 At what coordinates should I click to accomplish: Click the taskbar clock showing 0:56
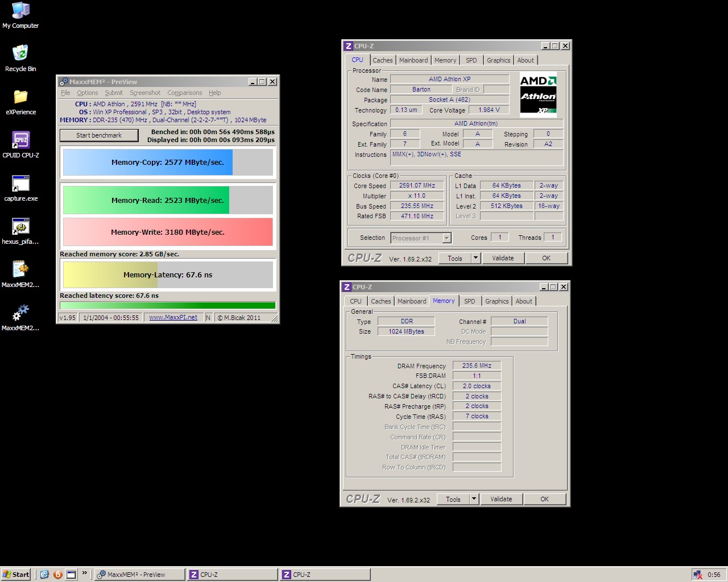(714, 575)
